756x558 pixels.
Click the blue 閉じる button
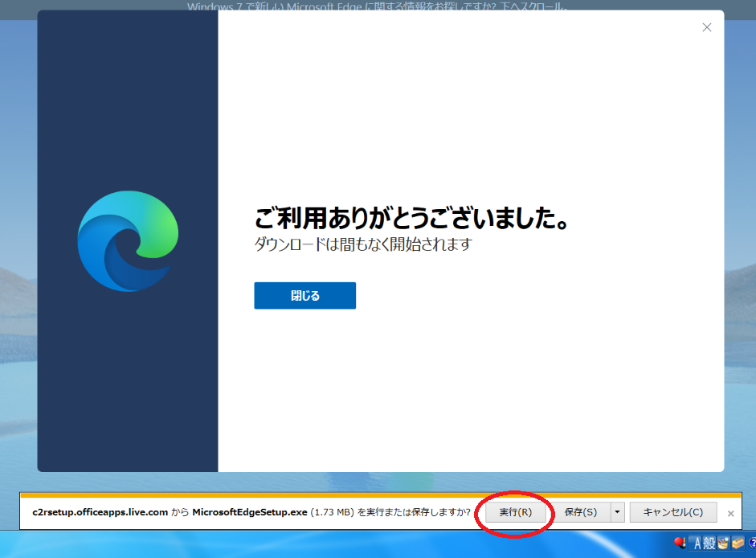(304, 295)
